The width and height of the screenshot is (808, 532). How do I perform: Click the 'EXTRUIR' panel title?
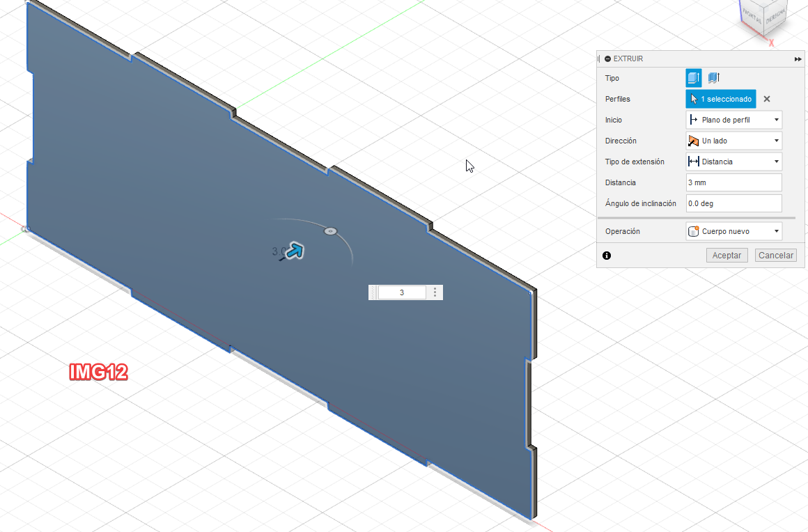[628, 58]
